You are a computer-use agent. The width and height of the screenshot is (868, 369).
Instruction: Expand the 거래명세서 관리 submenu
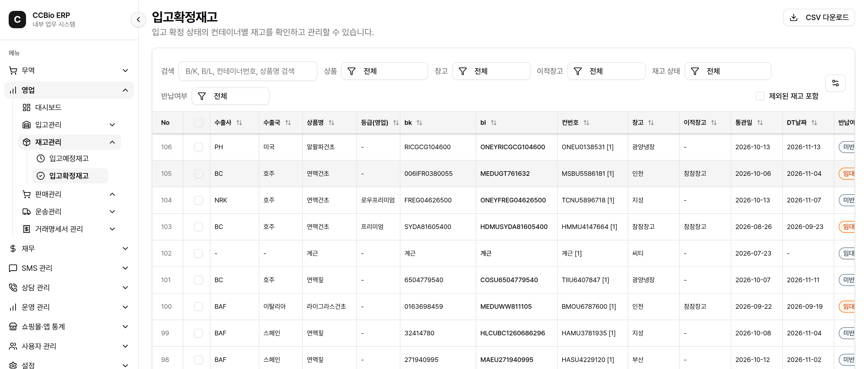[x=69, y=229]
